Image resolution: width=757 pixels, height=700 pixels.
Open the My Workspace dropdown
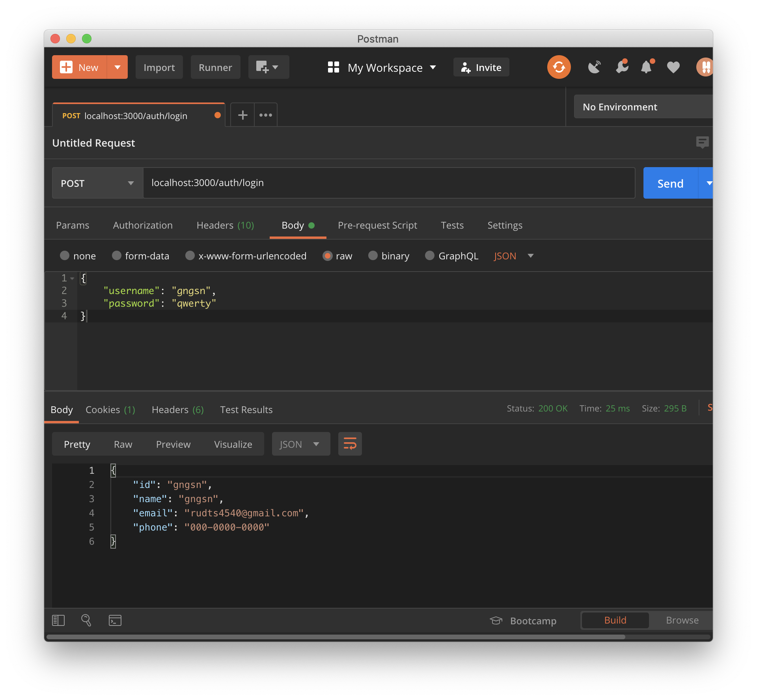[x=382, y=67]
